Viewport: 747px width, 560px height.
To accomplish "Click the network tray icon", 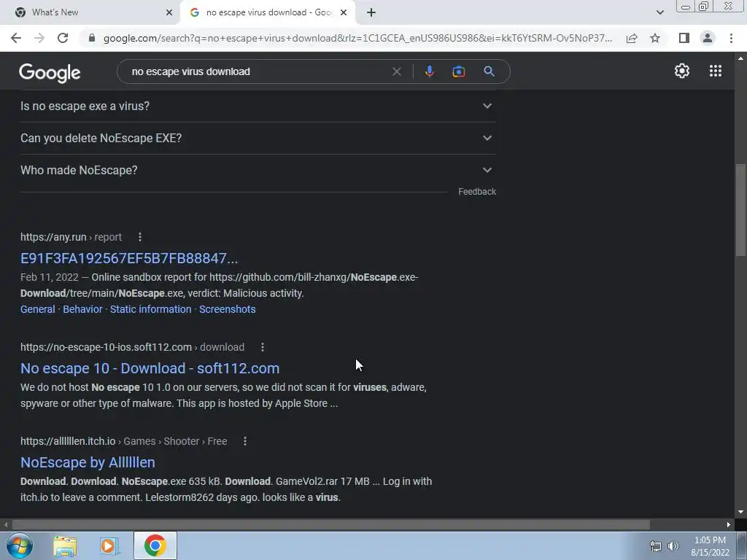I will click(656, 546).
